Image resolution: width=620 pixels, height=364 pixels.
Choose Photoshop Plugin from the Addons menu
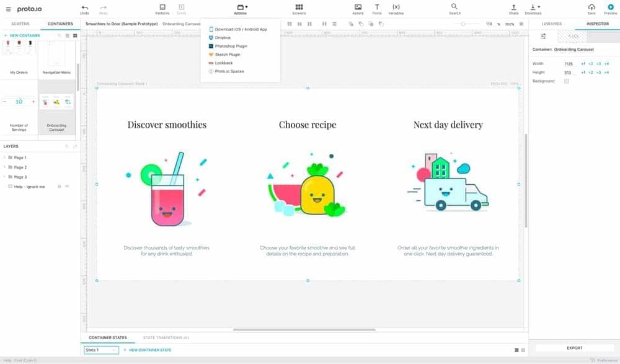(x=228, y=47)
